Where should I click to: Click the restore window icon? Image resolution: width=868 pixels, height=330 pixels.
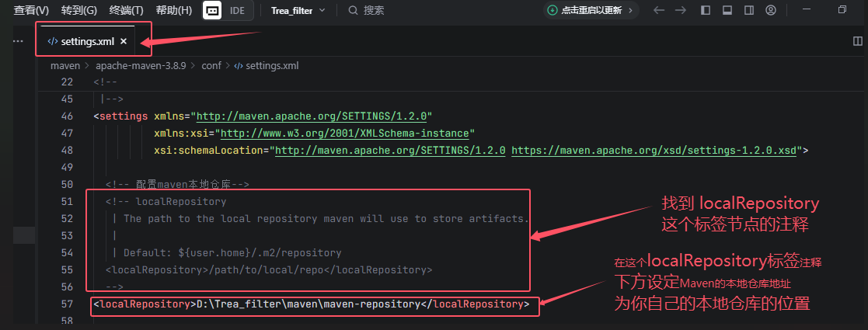pyautogui.click(x=842, y=10)
